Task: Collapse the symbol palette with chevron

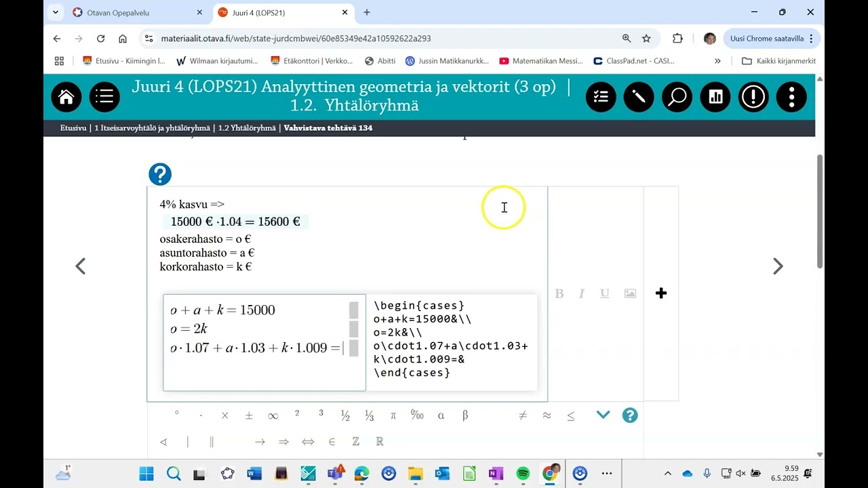Action: tap(603, 415)
